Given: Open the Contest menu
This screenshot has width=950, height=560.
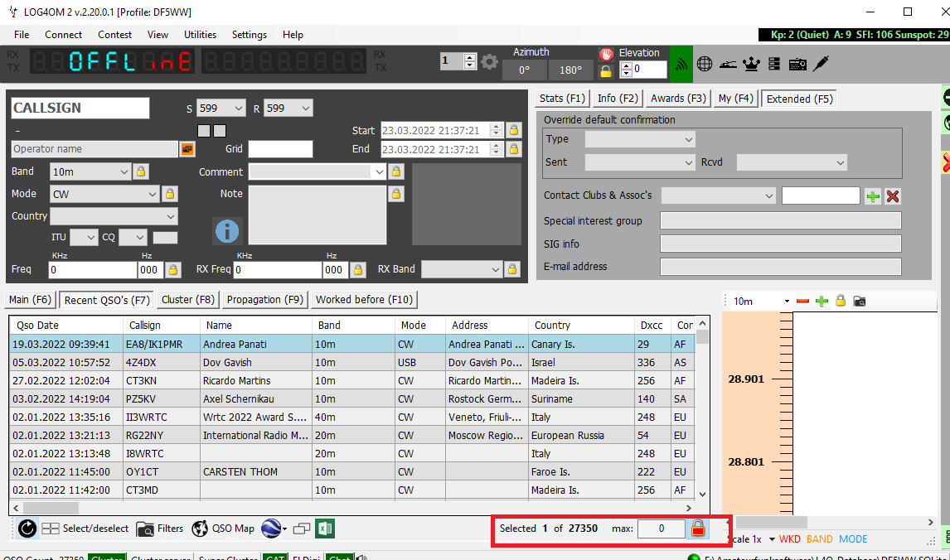Looking at the screenshot, I should [114, 35].
